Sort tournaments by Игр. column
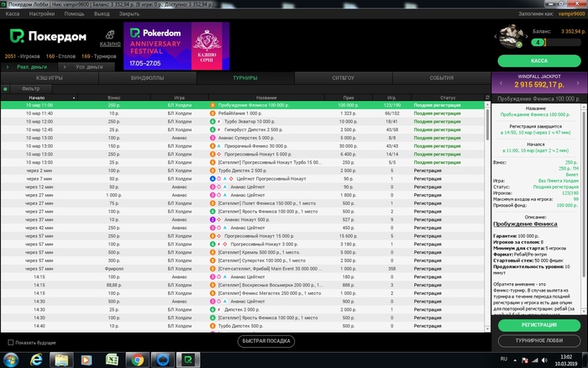This screenshot has height=368, width=588. click(x=391, y=97)
